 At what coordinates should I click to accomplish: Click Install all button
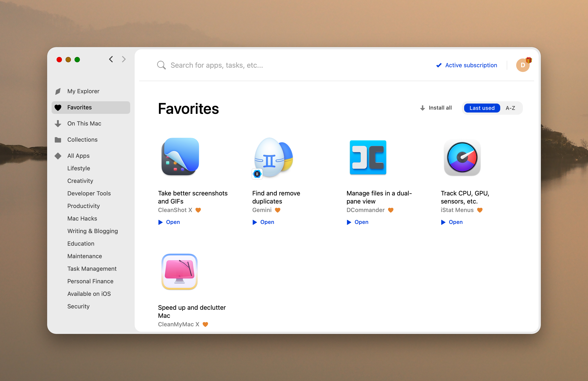click(436, 108)
